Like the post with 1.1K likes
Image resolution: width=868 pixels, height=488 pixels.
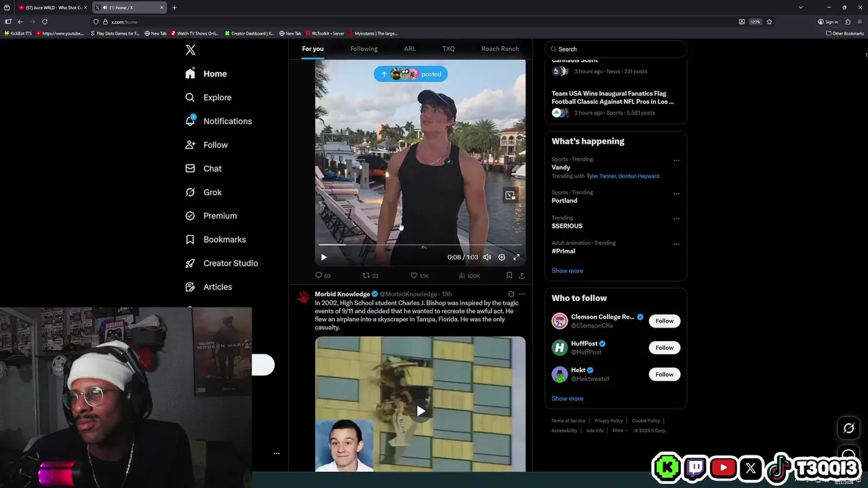click(420, 276)
